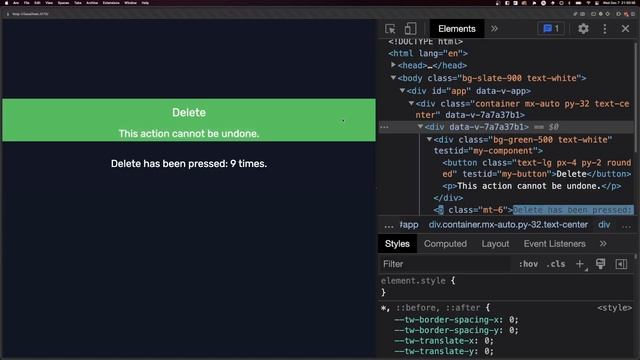
Task: Click the Wi-Fi status icon in menu bar
Action: pos(588,3)
